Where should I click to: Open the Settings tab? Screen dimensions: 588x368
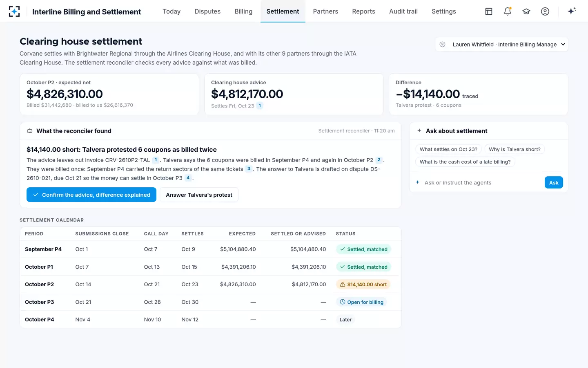click(x=444, y=11)
